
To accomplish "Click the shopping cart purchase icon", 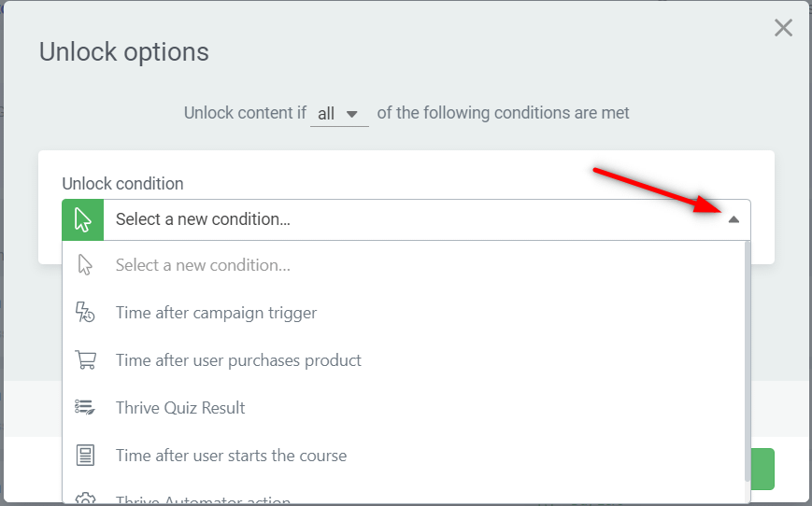I will [85, 360].
